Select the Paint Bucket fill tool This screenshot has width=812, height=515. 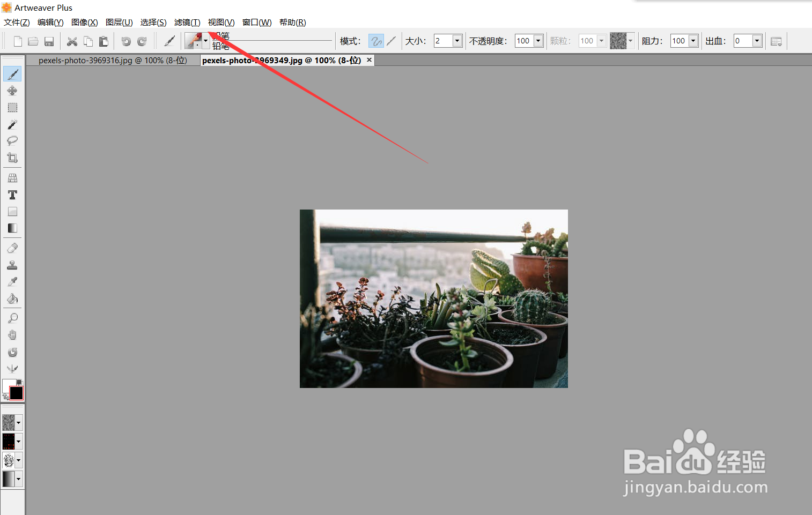[12, 298]
